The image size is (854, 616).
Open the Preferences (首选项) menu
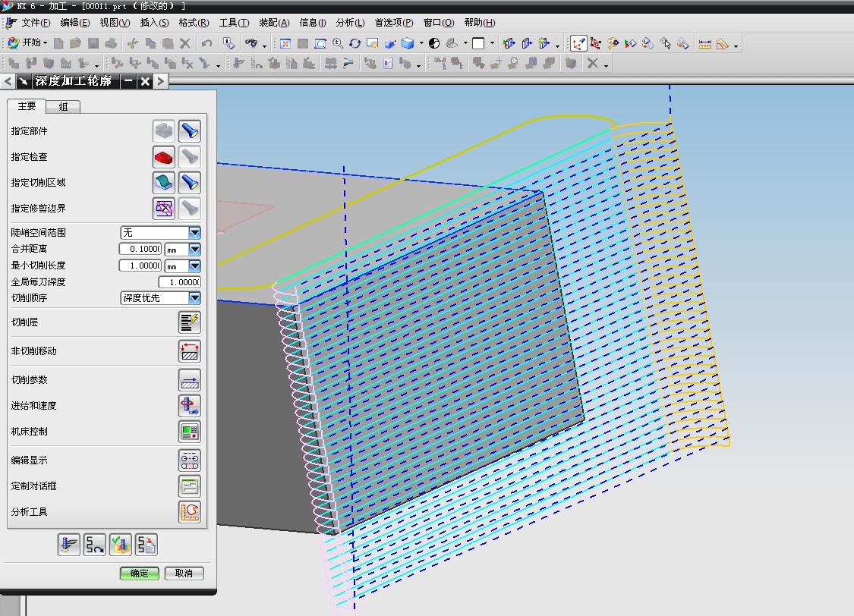(x=393, y=22)
